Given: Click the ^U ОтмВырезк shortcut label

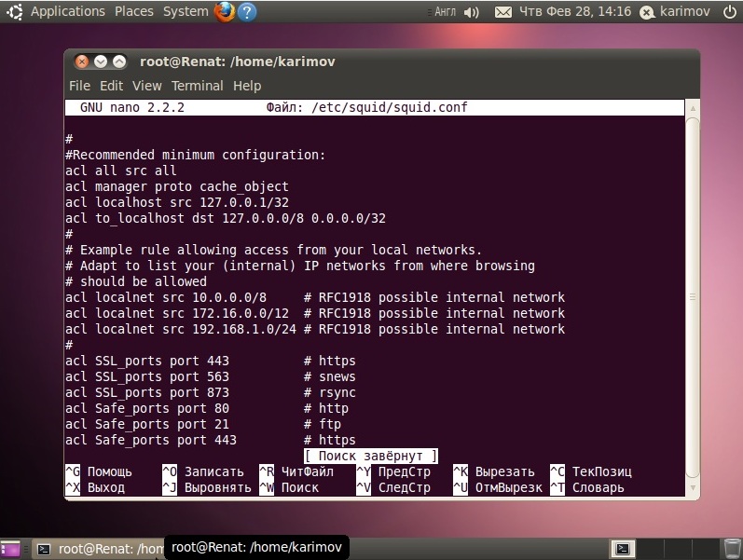Looking at the screenshot, I should coord(498,487).
